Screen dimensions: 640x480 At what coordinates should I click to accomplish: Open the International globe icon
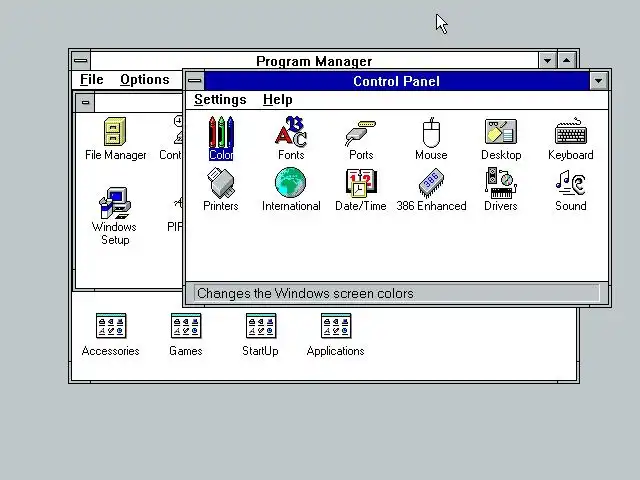point(291,189)
